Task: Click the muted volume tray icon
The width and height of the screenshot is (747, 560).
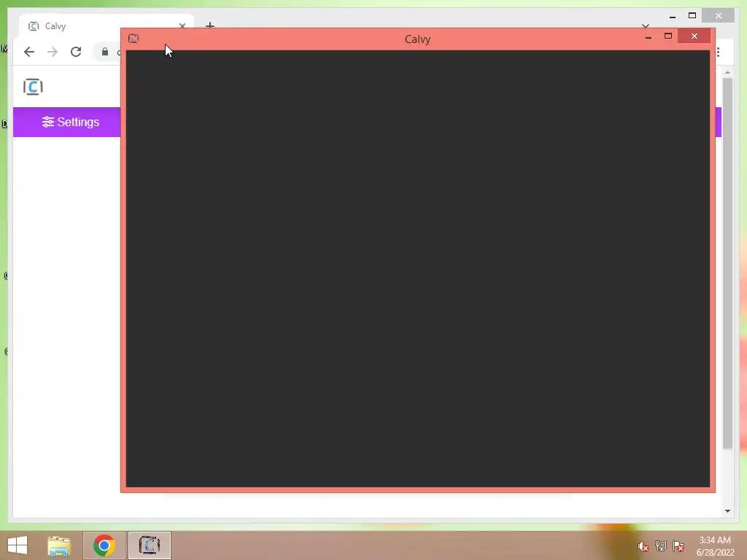Action: pos(643,546)
